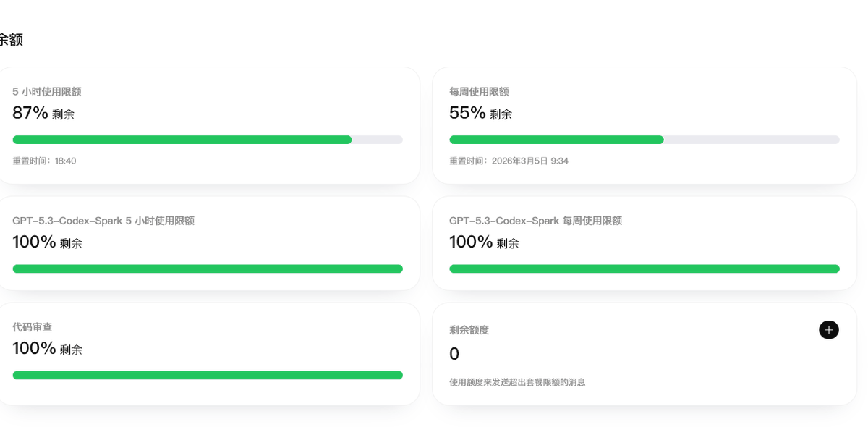The width and height of the screenshot is (868, 427).
Task: Click the 5 小时使用限额 label
Action: click(x=46, y=92)
